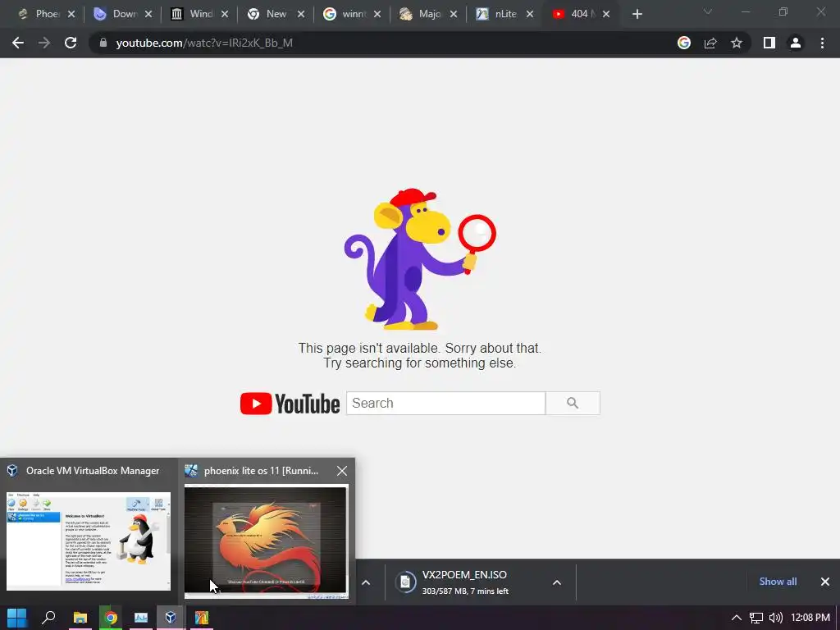Image resolution: width=840 pixels, height=630 pixels.
Task: Share this page with the share icon
Action: [x=710, y=43]
